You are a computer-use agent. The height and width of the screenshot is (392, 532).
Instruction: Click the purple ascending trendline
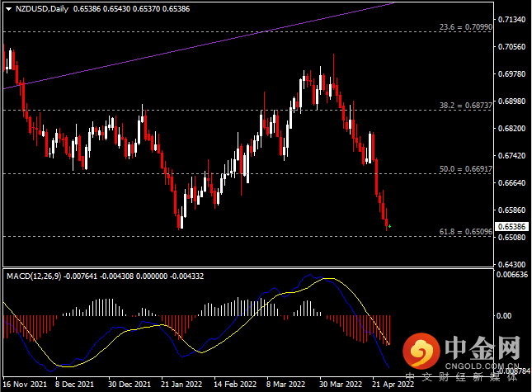tap(170, 52)
